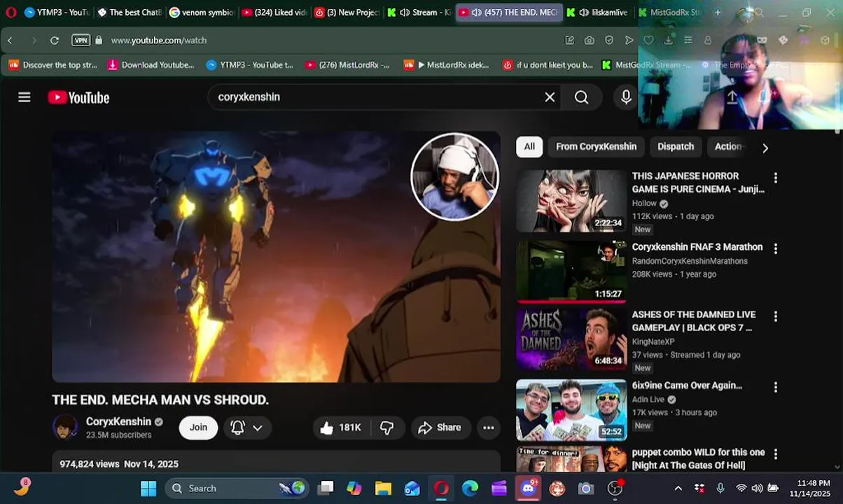Open the YouTube guide hamburger menu

25,97
